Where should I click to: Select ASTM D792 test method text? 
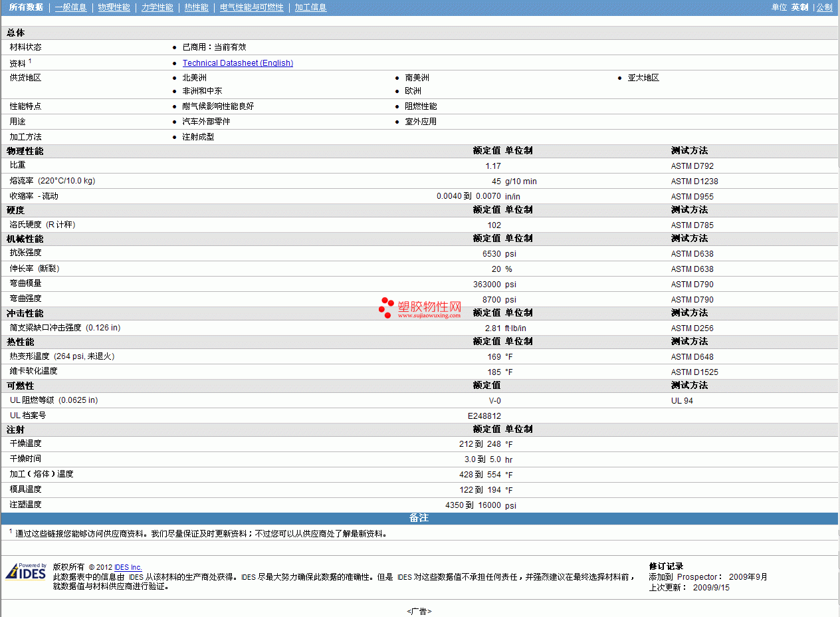[692, 166]
